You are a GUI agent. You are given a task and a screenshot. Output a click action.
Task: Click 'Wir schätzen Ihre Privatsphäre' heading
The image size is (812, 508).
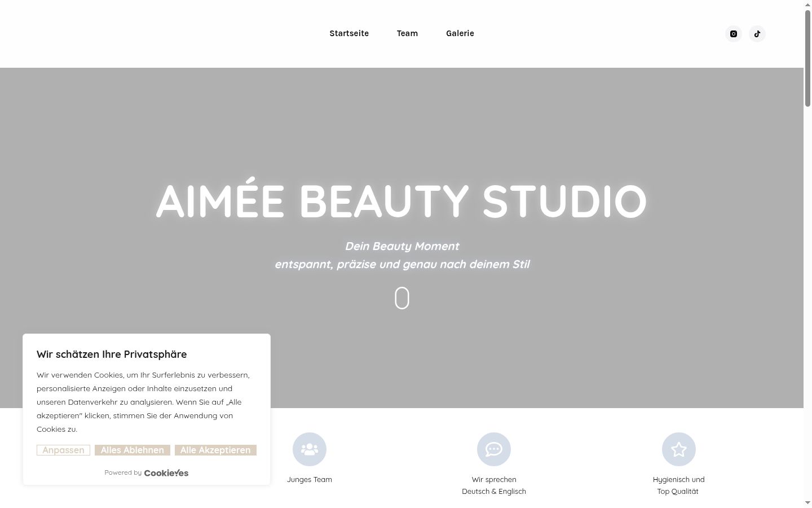click(x=112, y=354)
